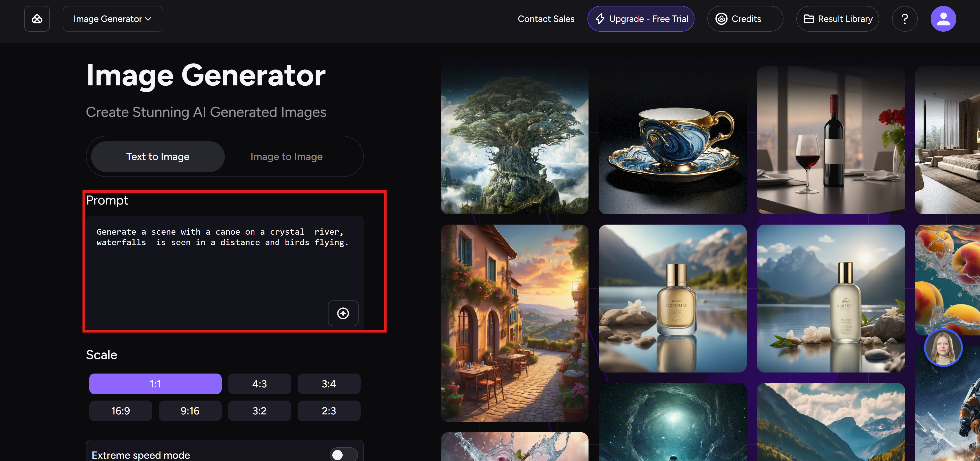Switch to Image to Image tab
This screenshot has width=980, height=461.
coord(286,157)
